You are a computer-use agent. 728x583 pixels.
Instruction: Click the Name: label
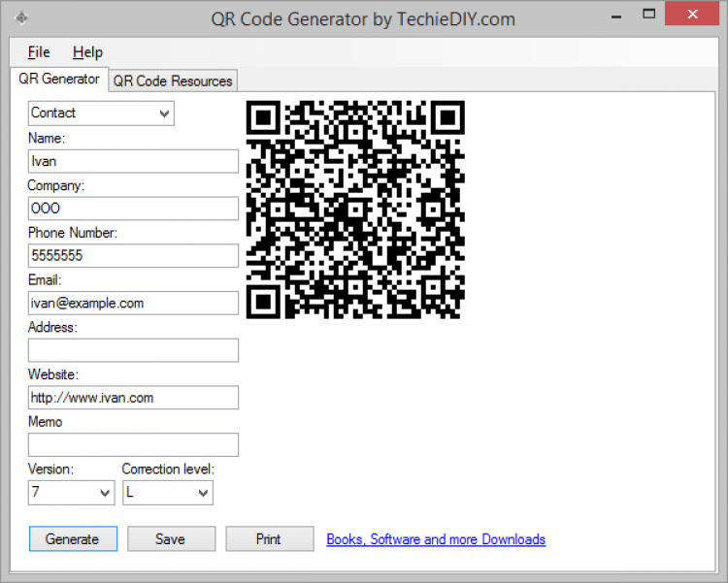point(47,139)
